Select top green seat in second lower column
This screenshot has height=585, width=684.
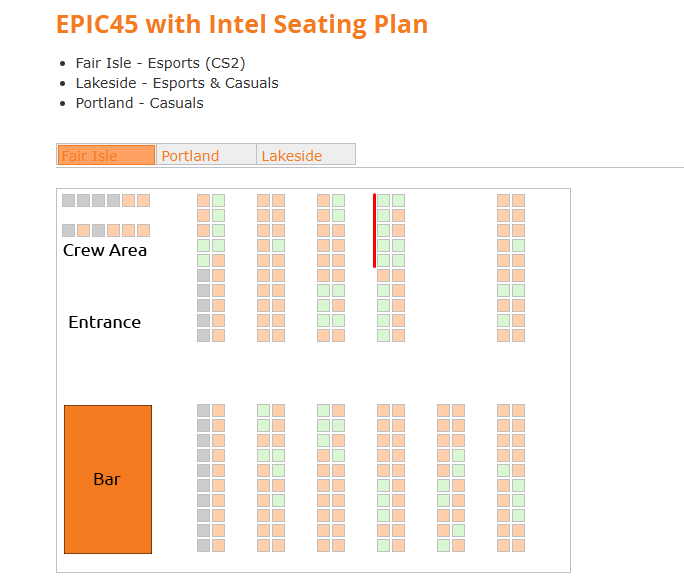pos(263,411)
